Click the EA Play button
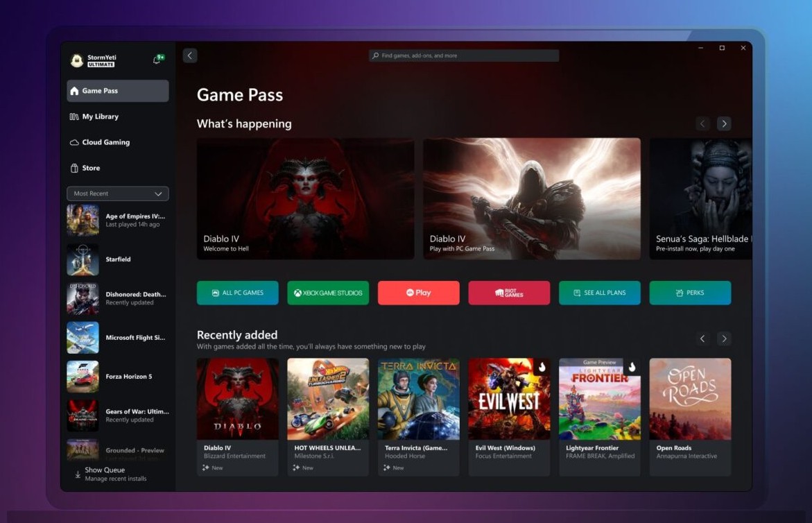This screenshot has height=523, width=812. click(418, 293)
